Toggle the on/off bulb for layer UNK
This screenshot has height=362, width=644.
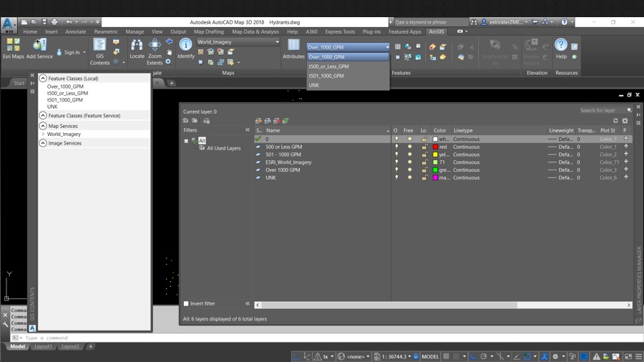[x=396, y=177]
